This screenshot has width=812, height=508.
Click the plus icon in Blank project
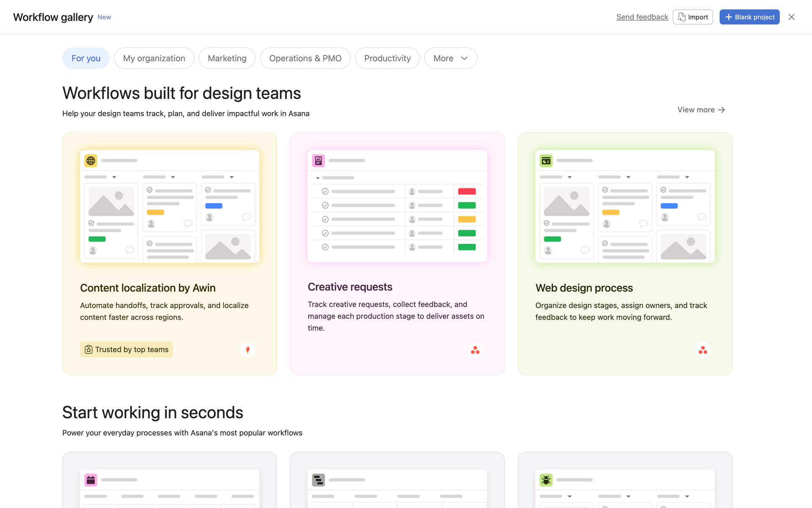pos(728,17)
